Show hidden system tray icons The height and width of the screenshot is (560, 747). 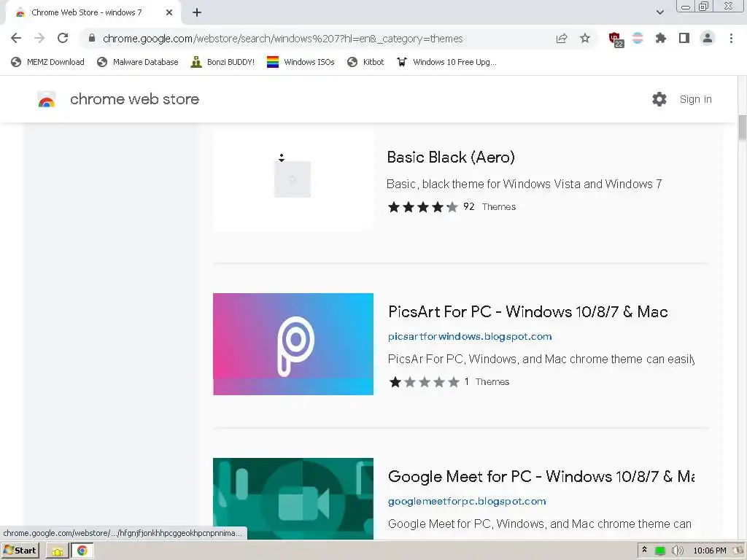coord(645,550)
